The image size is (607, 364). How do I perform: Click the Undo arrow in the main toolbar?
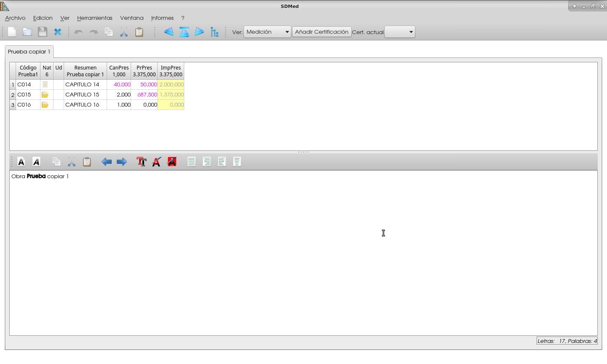click(x=78, y=32)
